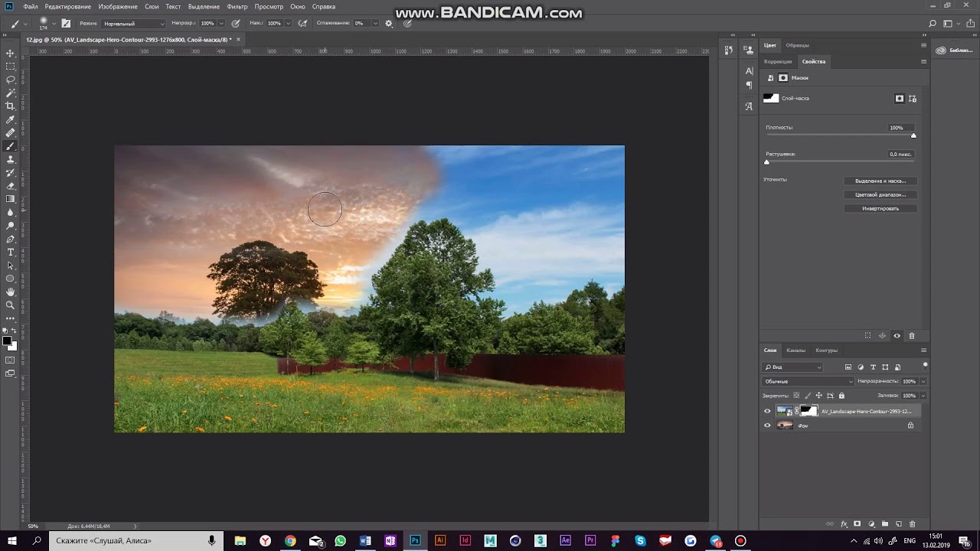Open brush opacity Непрозр. dropdown arrow
Screen dimensions: 980x551
point(221,24)
